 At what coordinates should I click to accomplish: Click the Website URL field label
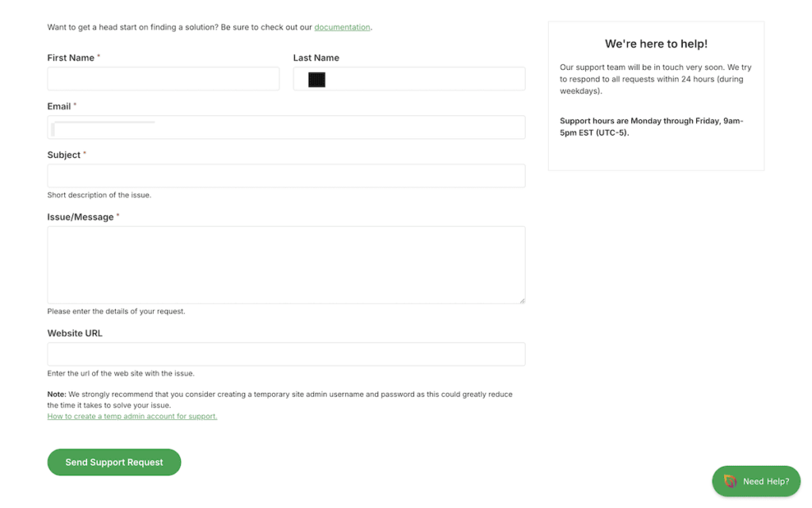(75, 333)
